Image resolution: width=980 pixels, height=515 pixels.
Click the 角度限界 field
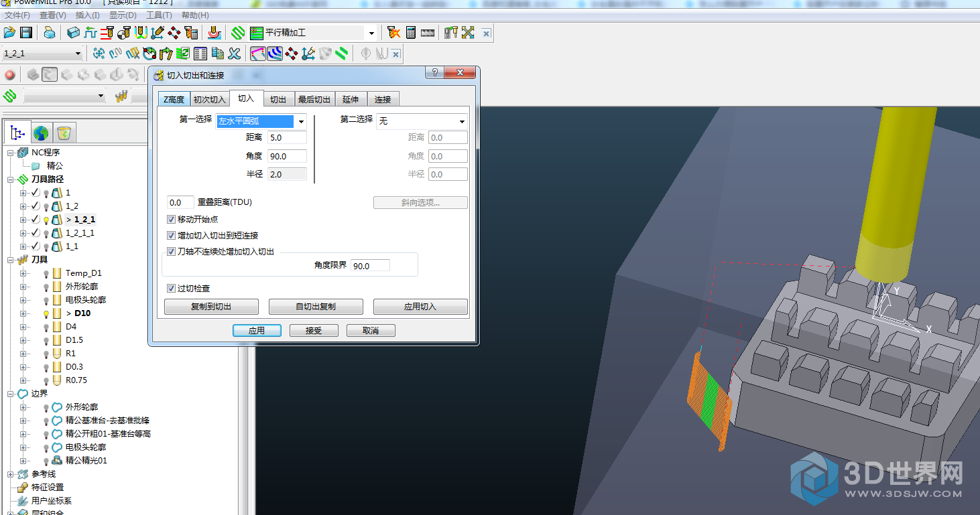tap(370, 266)
